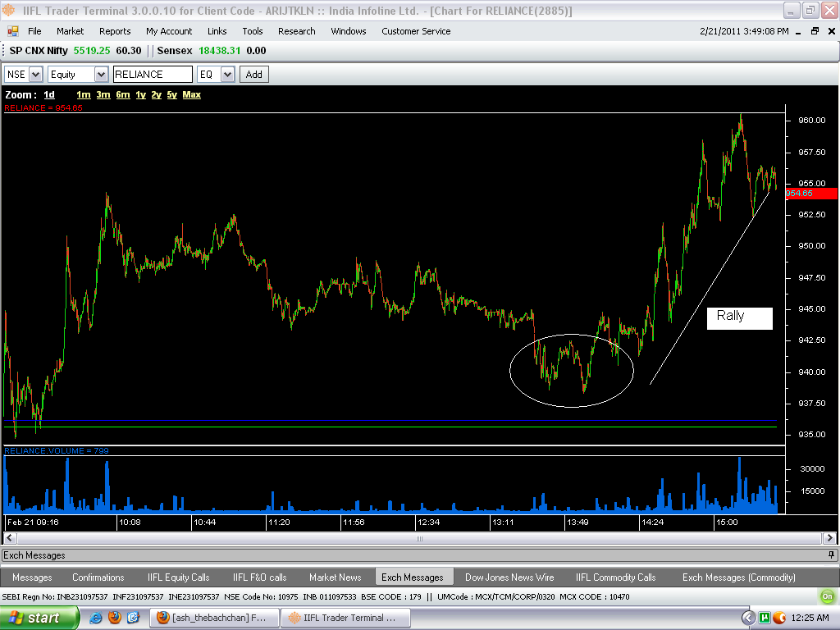Switch to the Exch Messages tab
The height and width of the screenshot is (630, 840).
click(413, 577)
